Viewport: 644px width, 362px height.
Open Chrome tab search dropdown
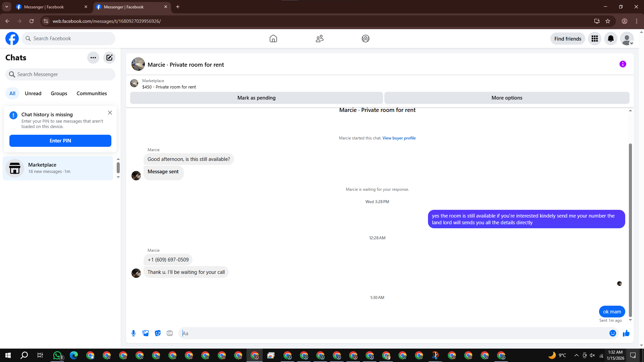[6, 7]
